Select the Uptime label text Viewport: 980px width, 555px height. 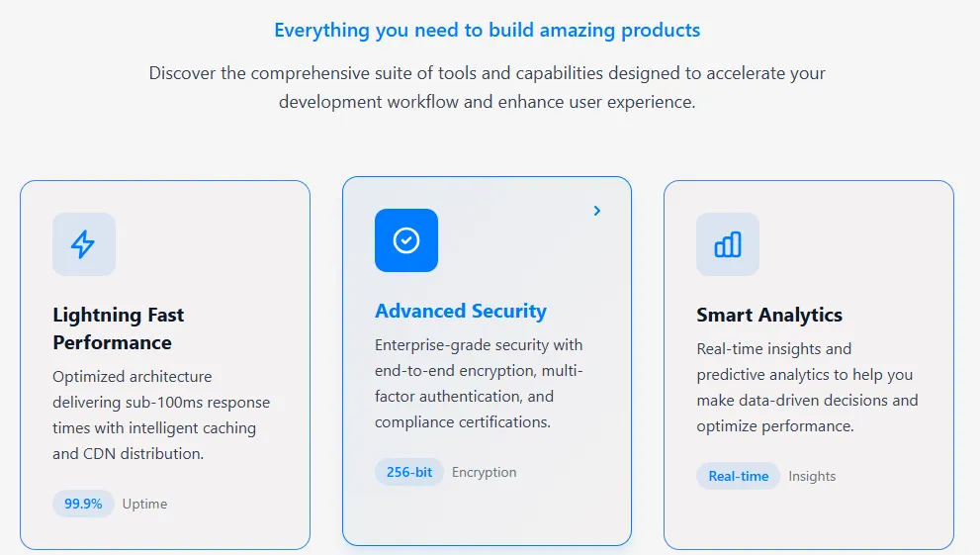tap(144, 504)
